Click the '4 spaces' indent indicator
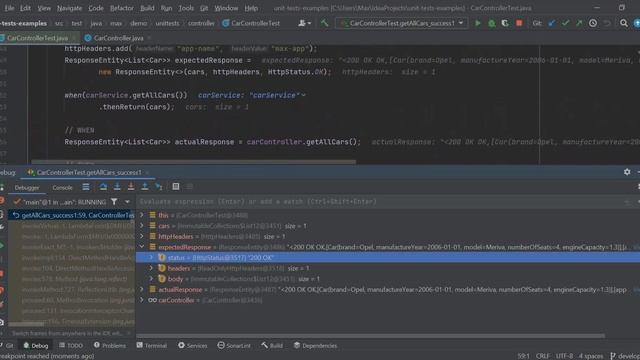 591,356
